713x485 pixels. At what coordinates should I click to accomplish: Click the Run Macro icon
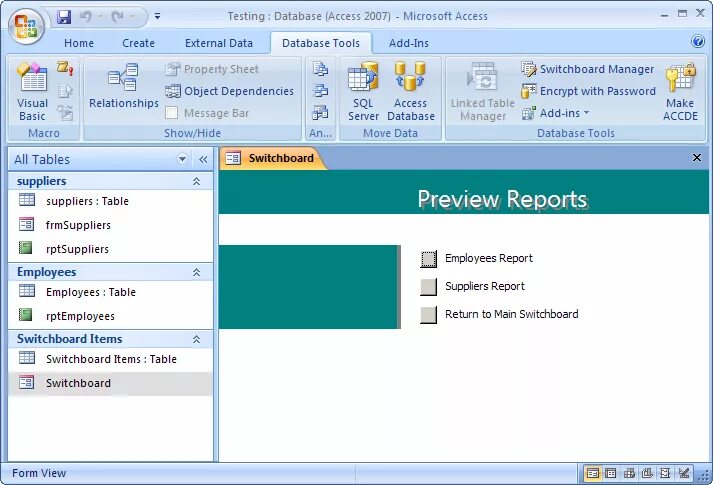tap(65, 69)
